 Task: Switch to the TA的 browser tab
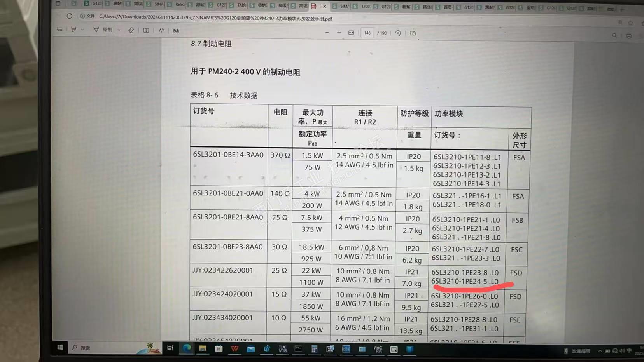coord(238,5)
